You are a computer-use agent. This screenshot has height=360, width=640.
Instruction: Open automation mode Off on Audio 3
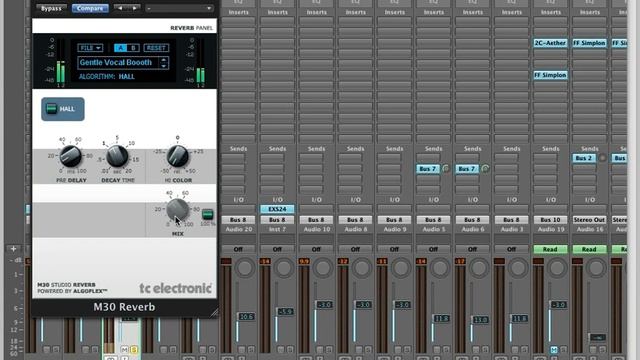511,249
